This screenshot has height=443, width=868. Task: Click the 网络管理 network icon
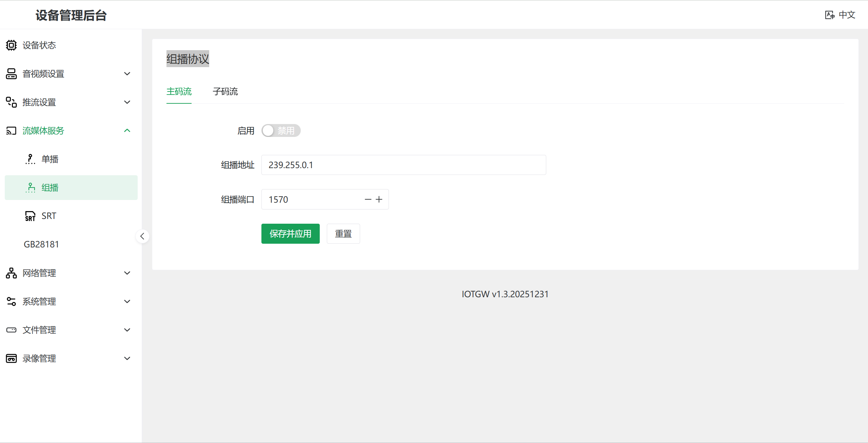(x=11, y=273)
